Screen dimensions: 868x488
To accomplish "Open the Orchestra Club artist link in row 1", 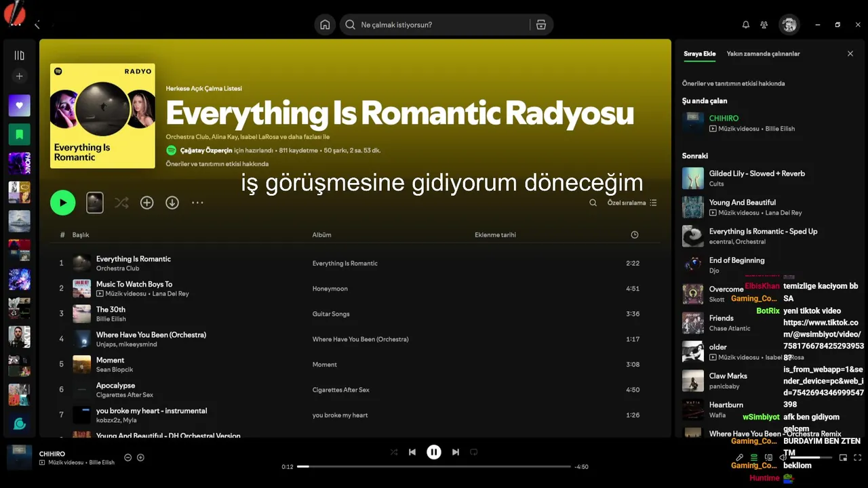I will click(117, 268).
